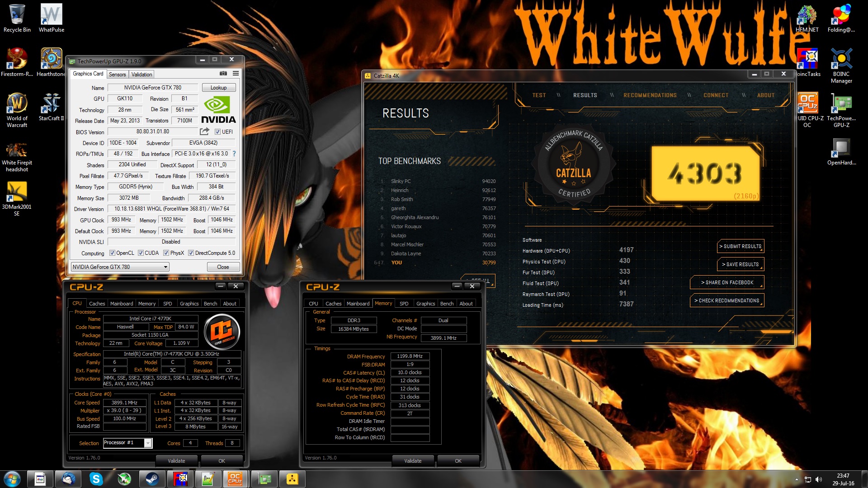
Task: Click OK in right CPU-Z memory window
Action: (458, 461)
